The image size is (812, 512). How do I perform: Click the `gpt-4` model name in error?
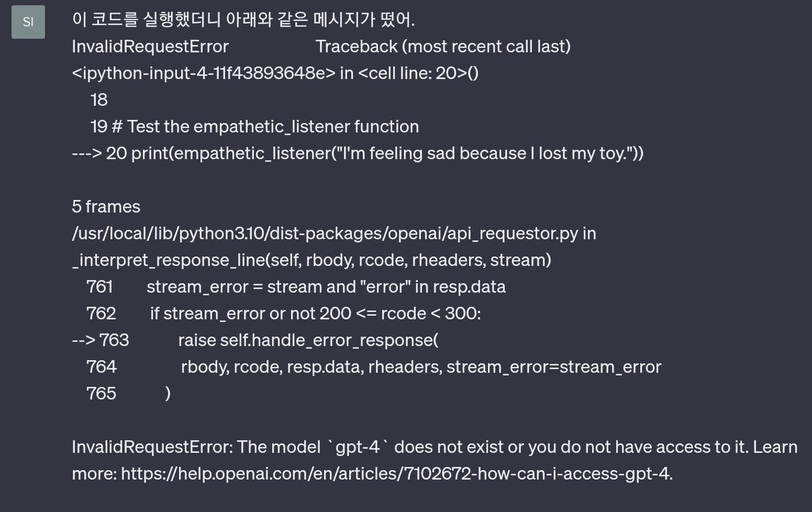coord(358,447)
